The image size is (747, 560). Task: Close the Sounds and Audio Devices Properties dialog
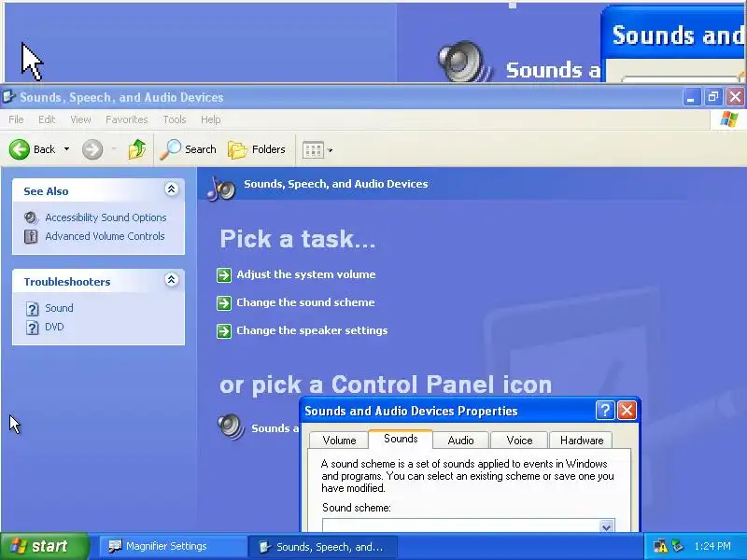coord(627,410)
